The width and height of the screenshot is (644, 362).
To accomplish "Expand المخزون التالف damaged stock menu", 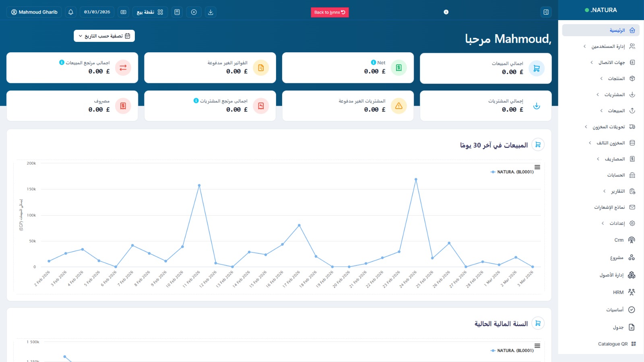I will 601,143.
